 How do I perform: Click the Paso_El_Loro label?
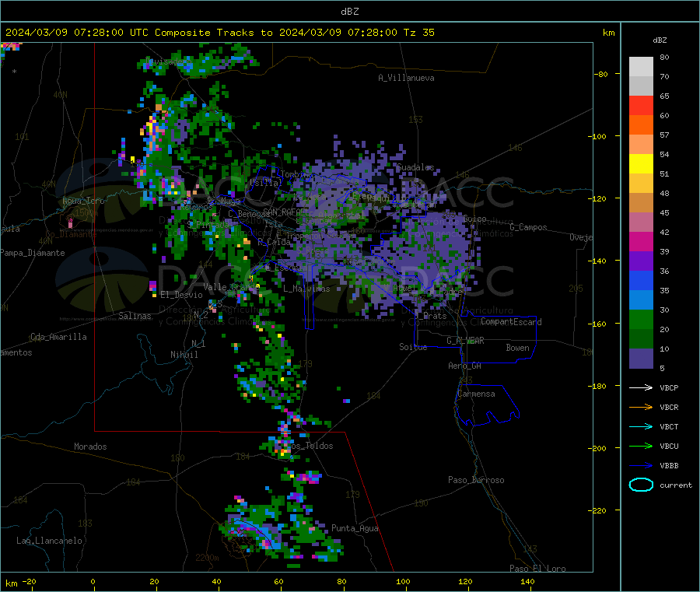pos(538,569)
